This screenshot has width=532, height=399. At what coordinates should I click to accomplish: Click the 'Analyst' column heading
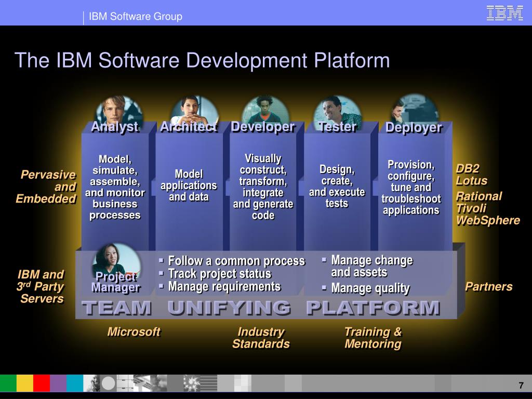pos(115,127)
